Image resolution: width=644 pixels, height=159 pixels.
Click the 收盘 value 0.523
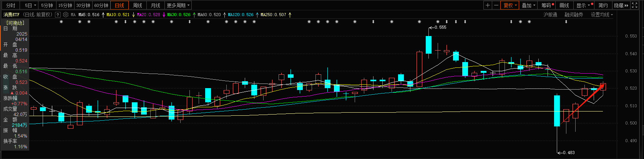(22, 82)
